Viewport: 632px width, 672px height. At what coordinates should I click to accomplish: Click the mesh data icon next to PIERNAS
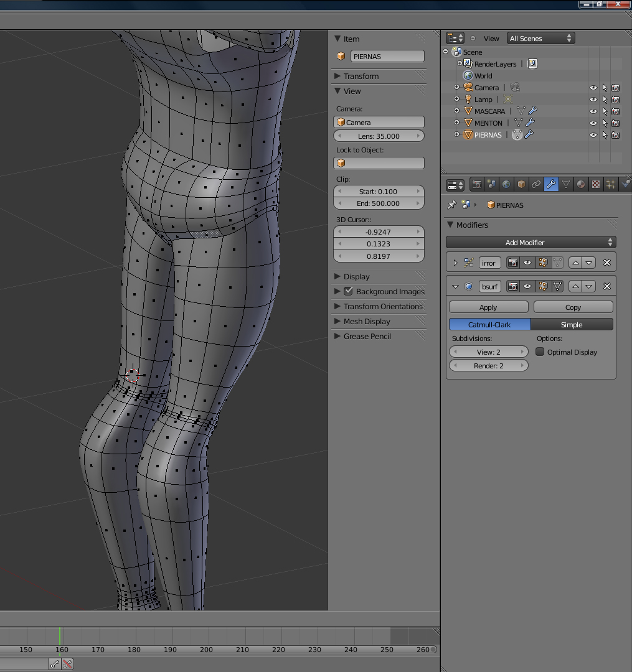[517, 134]
